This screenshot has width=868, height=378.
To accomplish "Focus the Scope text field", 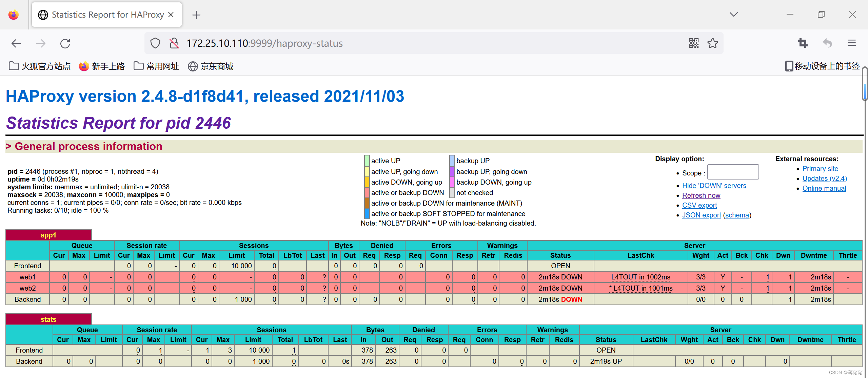I will pyautogui.click(x=733, y=172).
